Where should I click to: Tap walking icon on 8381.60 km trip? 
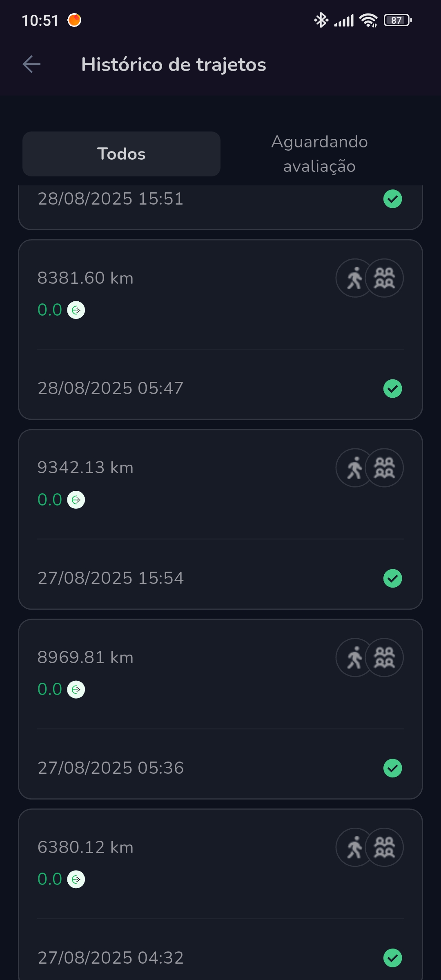(x=354, y=278)
